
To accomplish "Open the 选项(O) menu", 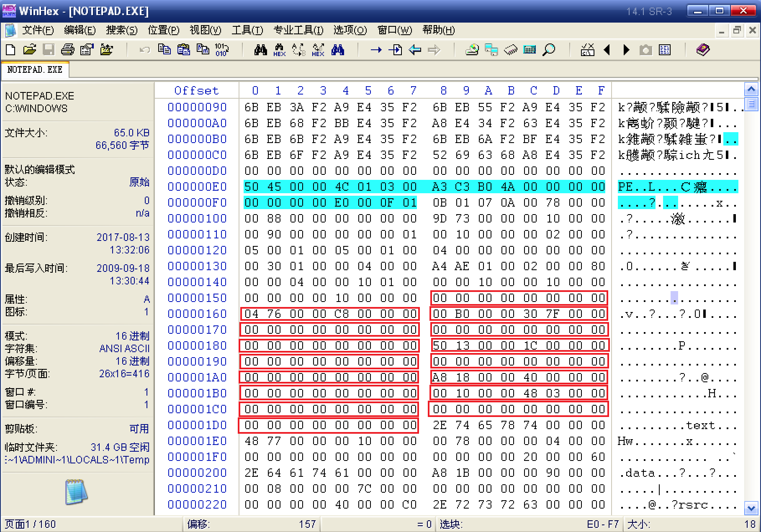I will (x=350, y=30).
